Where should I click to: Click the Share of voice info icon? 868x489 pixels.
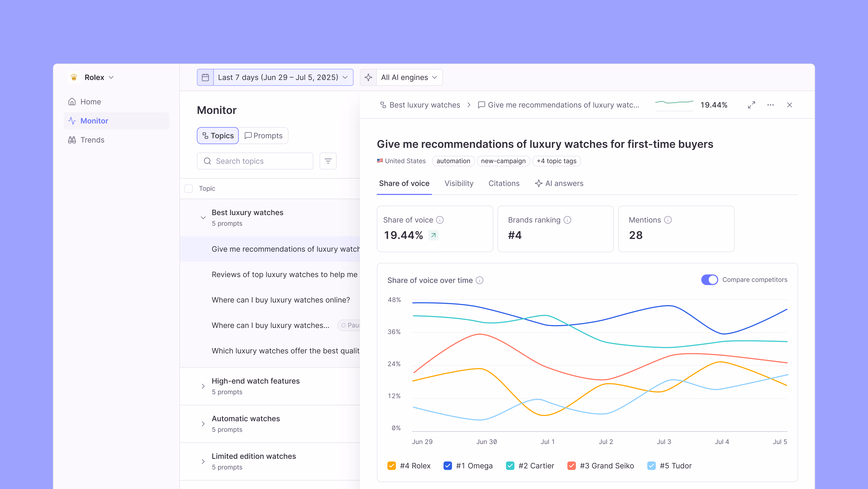440,220
